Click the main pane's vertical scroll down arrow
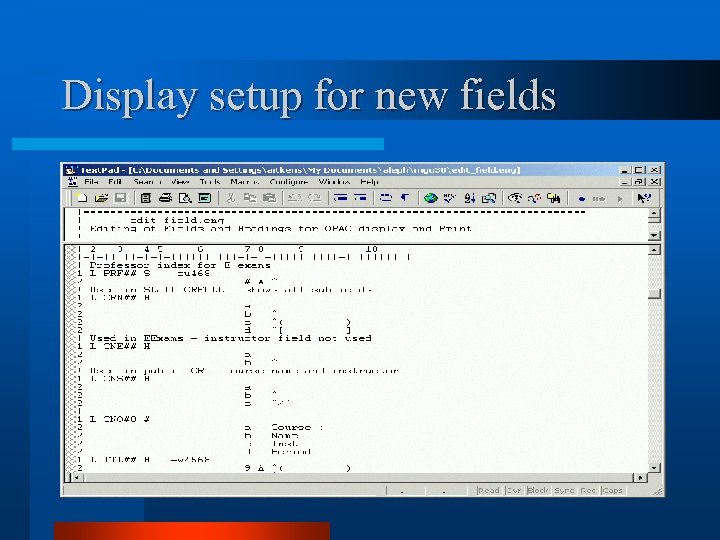720x540 pixels. point(654,468)
